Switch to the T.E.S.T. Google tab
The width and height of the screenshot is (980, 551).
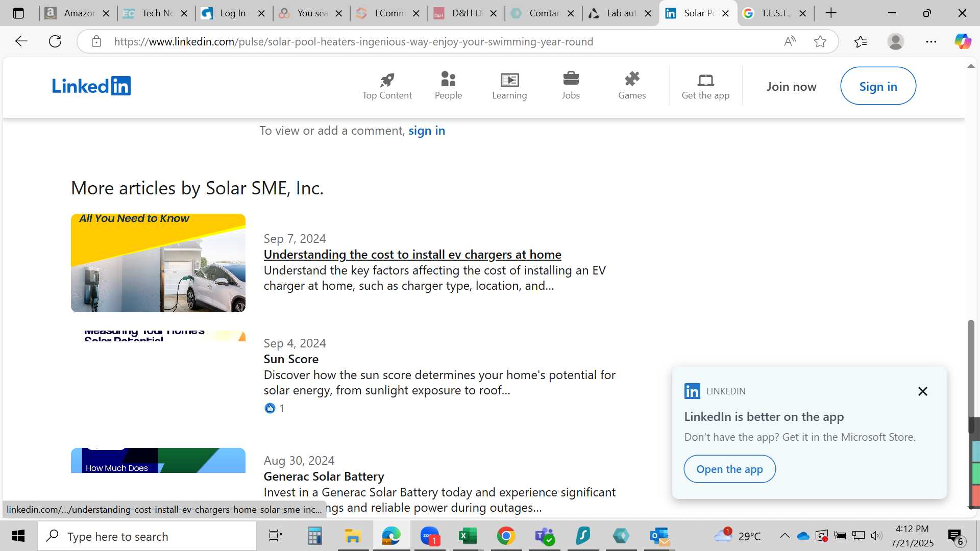(775, 13)
